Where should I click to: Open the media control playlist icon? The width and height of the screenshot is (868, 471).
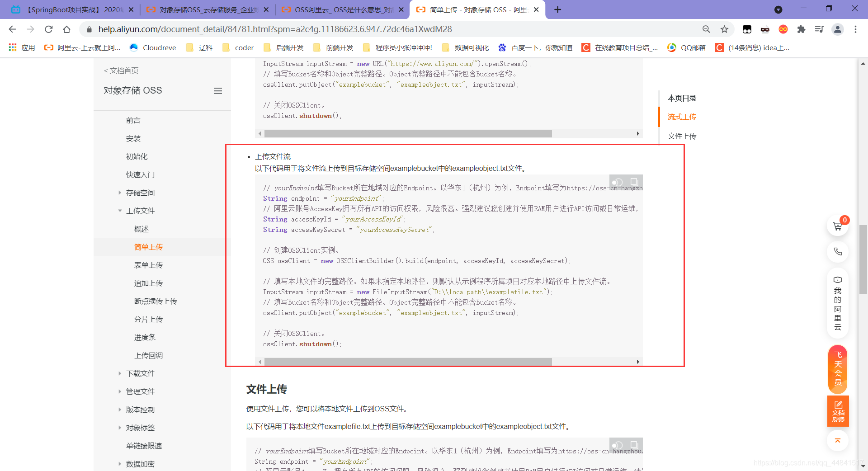click(819, 29)
